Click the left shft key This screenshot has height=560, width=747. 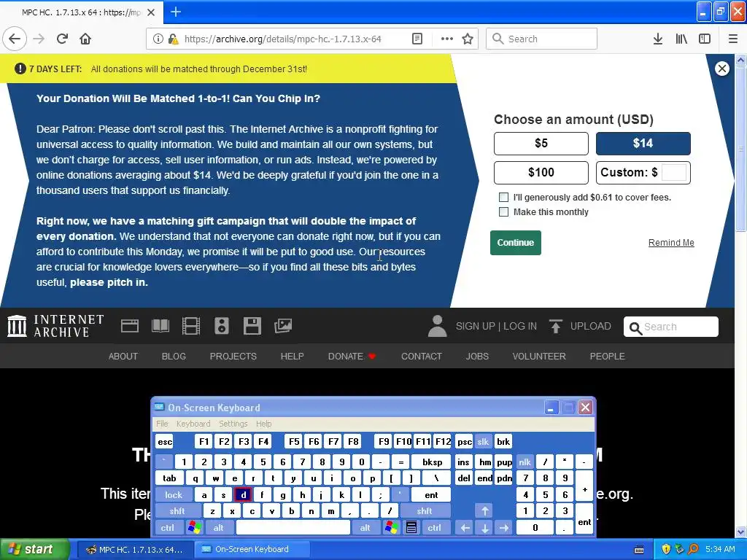(x=177, y=511)
